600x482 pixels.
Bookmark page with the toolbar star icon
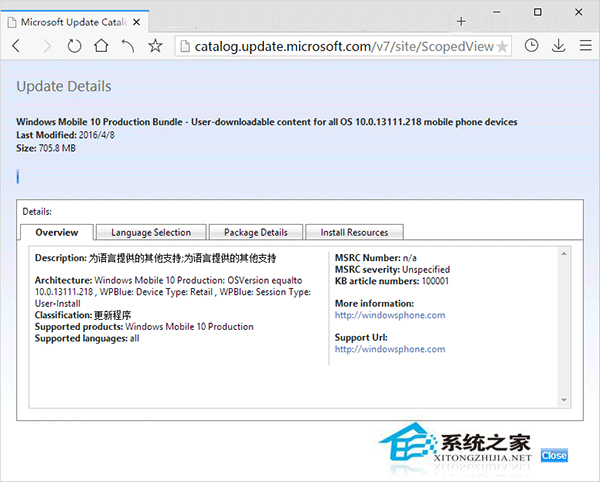coord(155,46)
